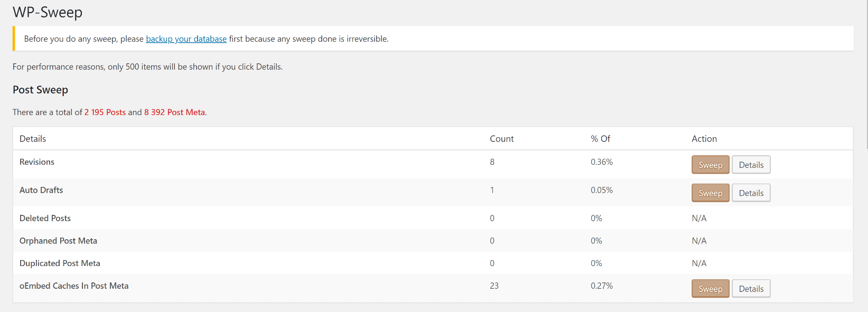
Task: Show Details for Auto Drafts
Action: coord(751,193)
